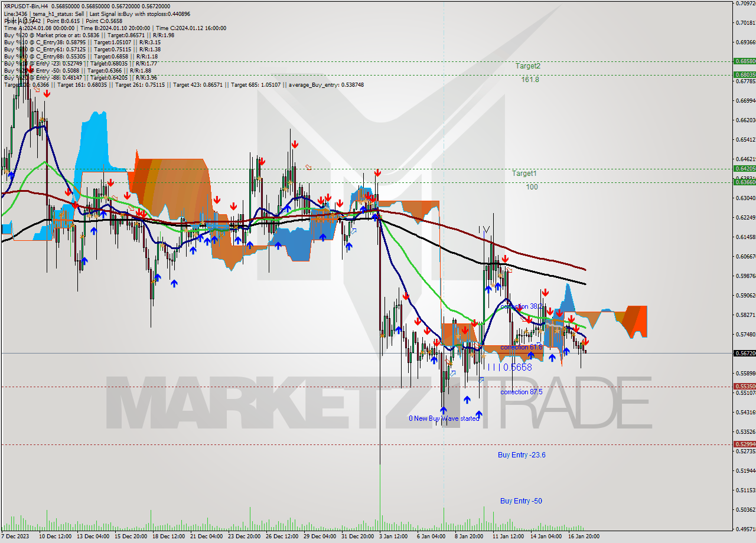Click the green 0.68580 price tag
This screenshot has width=756, height=543.
pos(744,61)
